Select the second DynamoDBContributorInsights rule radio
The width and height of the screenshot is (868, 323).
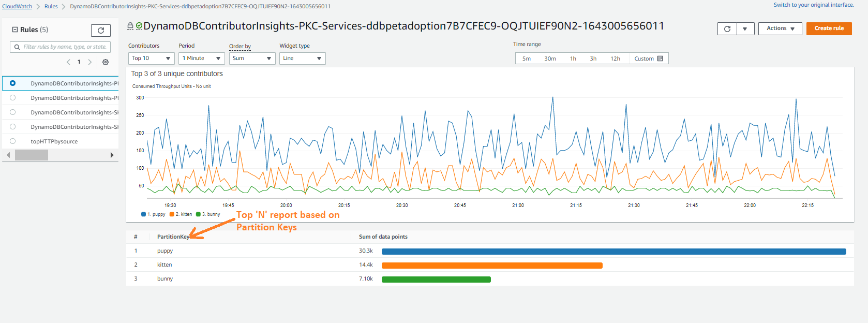coord(12,98)
